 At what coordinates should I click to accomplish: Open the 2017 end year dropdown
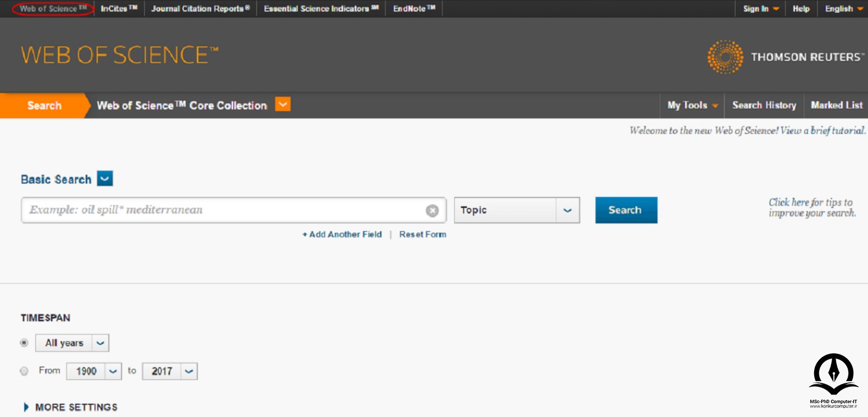point(170,371)
